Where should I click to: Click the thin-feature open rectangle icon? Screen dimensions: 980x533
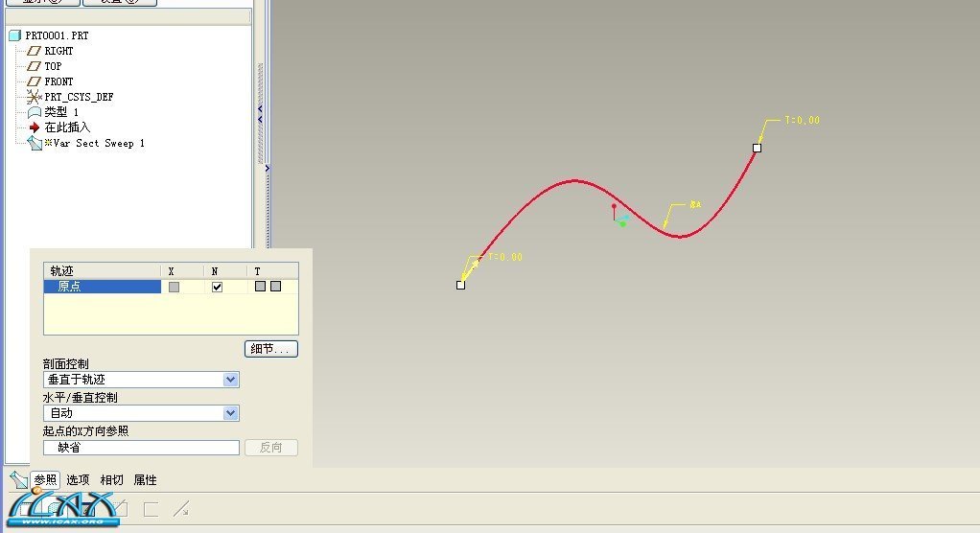coord(151,509)
